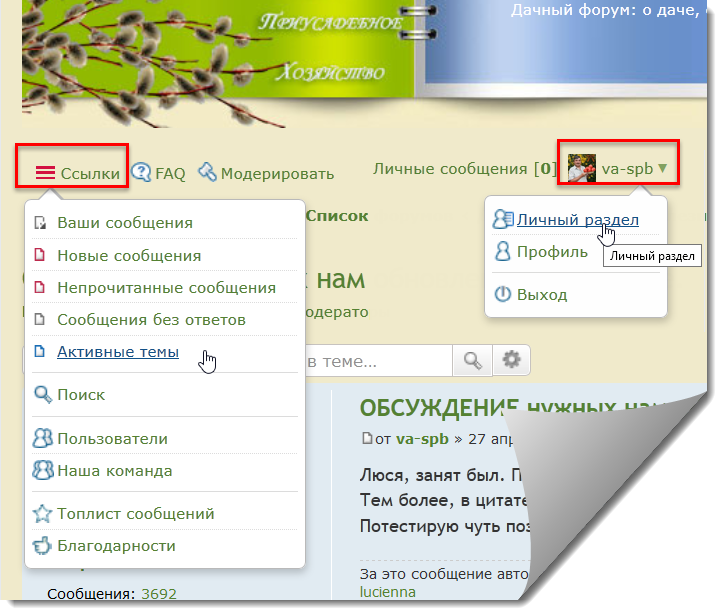Screen dimensions: 722x615
Task: Open the Модерировать moderation link
Action: click(208, 173)
